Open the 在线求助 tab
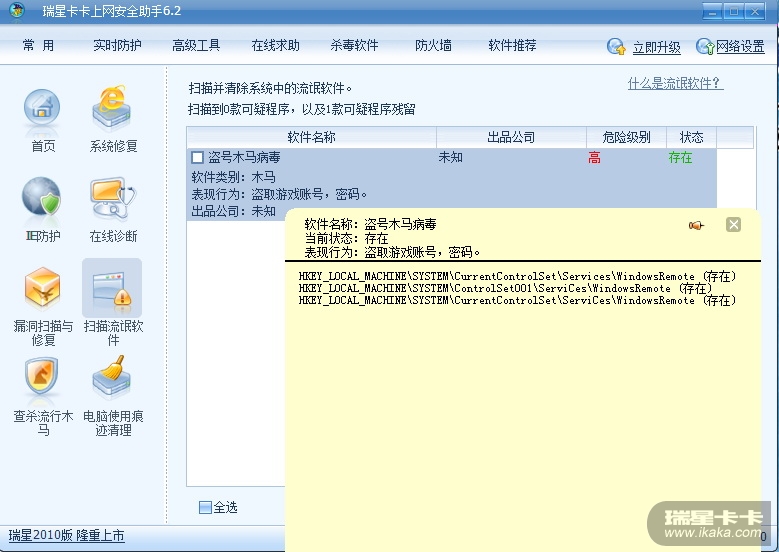Image resolution: width=779 pixels, height=552 pixels. point(276,46)
